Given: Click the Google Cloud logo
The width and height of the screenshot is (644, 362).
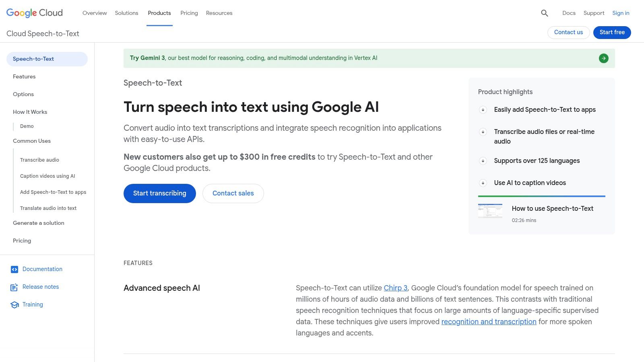Looking at the screenshot, I should [x=34, y=12].
